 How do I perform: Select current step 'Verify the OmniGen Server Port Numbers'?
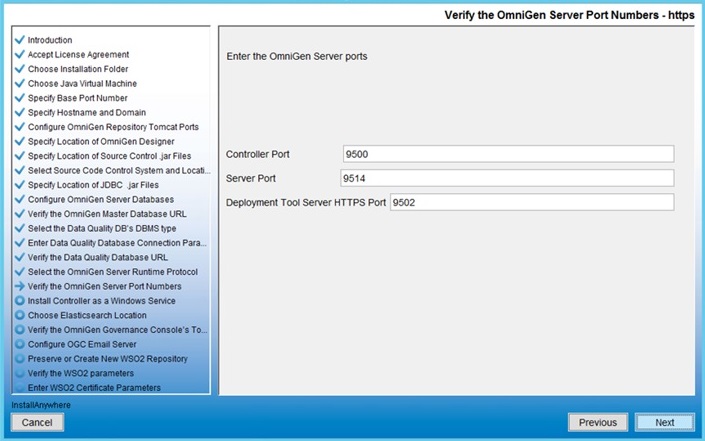(105, 286)
